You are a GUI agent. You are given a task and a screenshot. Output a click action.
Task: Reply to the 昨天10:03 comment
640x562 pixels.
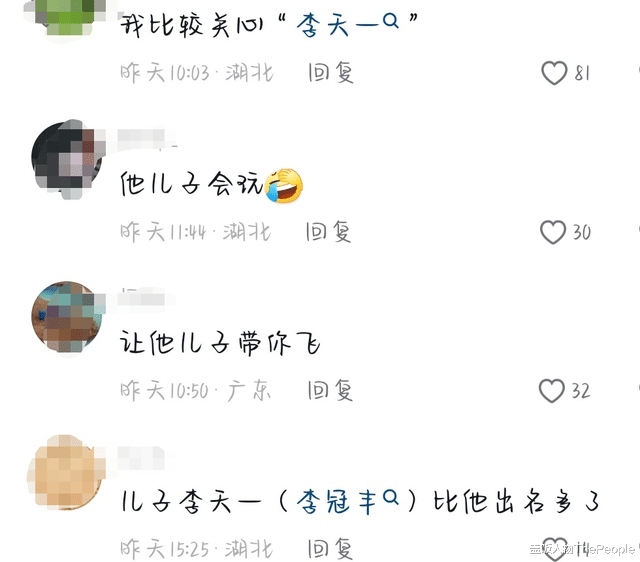pyautogui.click(x=331, y=73)
